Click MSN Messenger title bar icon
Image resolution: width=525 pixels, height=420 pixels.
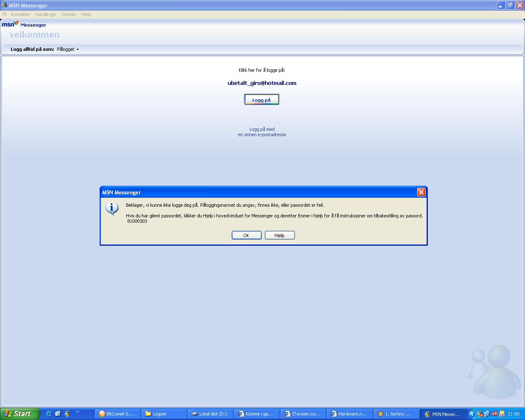[x=5, y=5]
